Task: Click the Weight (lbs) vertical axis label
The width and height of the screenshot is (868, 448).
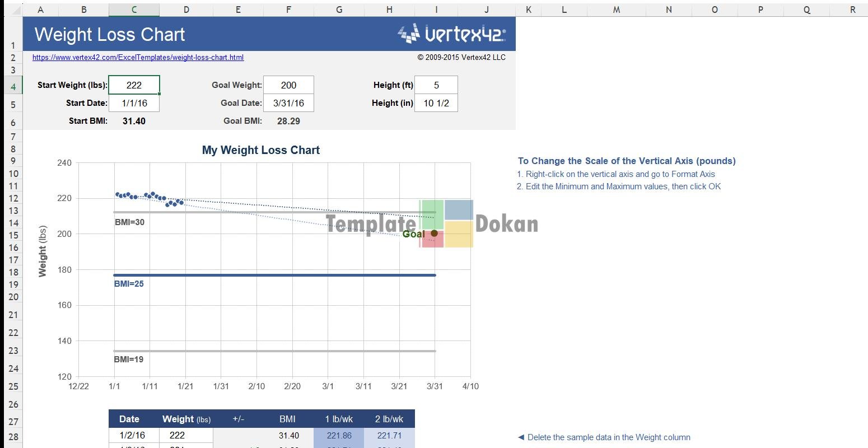Action: [43, 251]
